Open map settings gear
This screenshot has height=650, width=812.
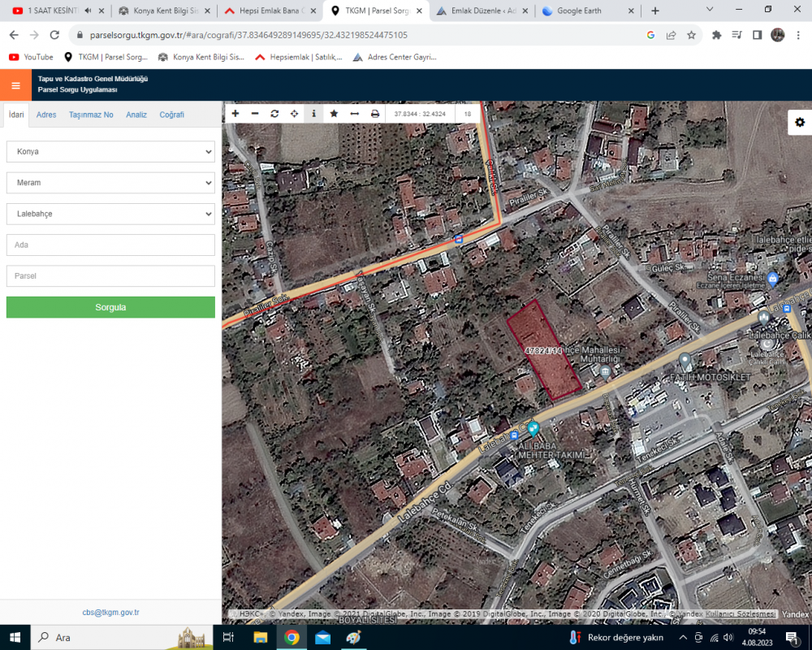point(800,123)
